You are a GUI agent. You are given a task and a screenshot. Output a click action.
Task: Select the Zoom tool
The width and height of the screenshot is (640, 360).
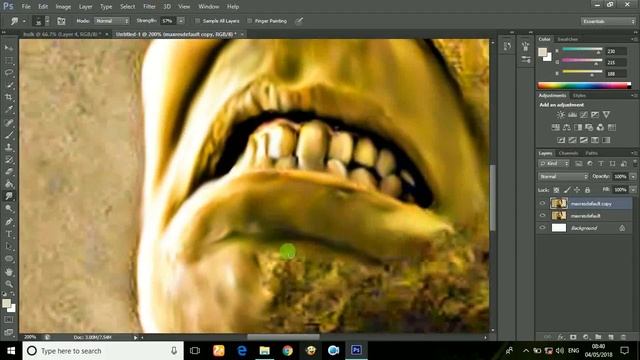coord(9,284)
